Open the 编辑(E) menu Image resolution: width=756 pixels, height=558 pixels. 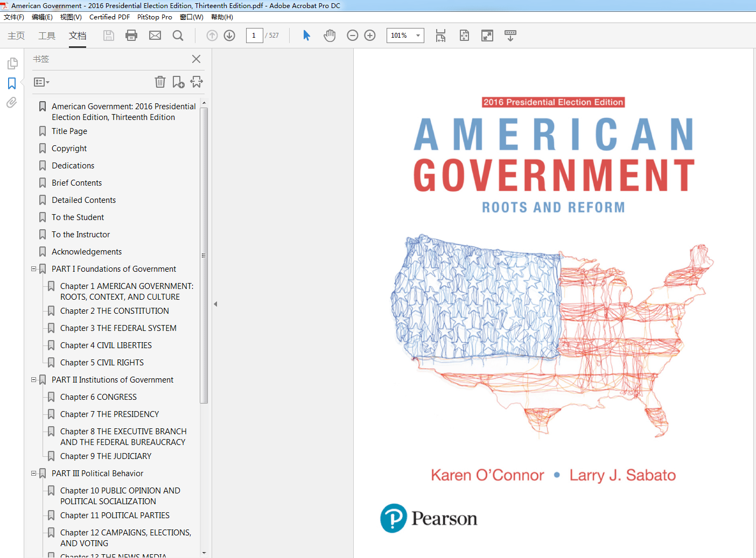42,17
